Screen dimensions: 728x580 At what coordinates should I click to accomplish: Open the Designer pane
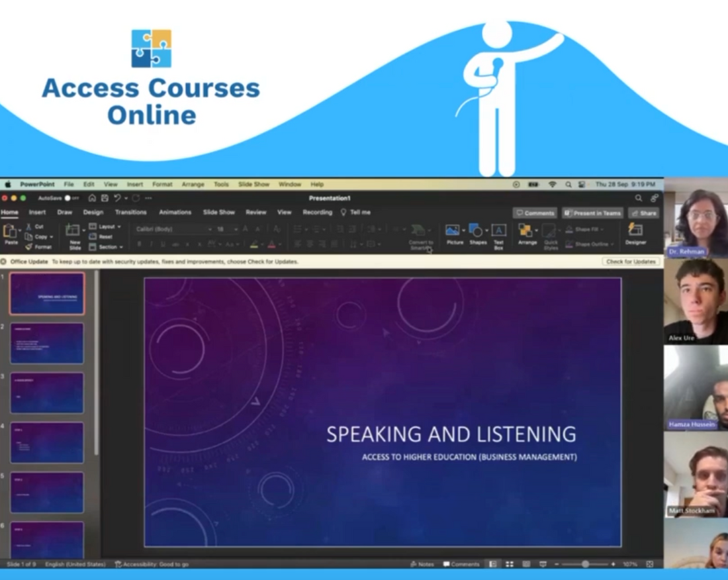click(x=635, y=232)
